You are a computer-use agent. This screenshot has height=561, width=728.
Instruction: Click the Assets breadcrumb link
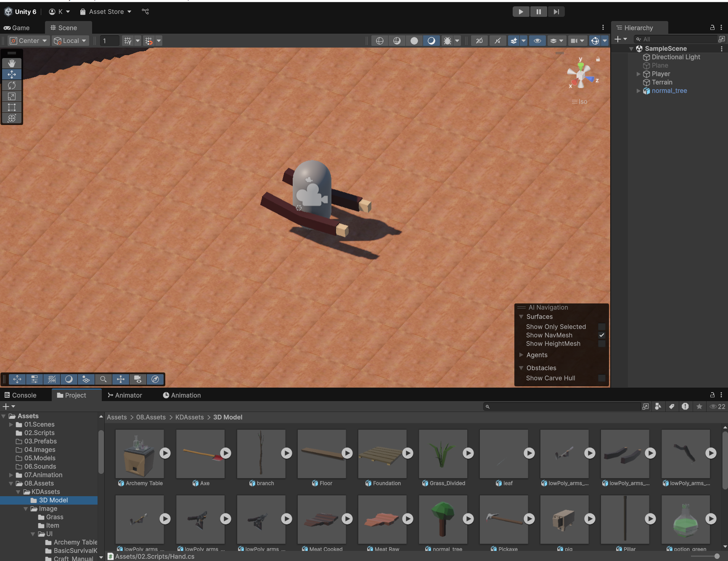click(x=116, y=417)
